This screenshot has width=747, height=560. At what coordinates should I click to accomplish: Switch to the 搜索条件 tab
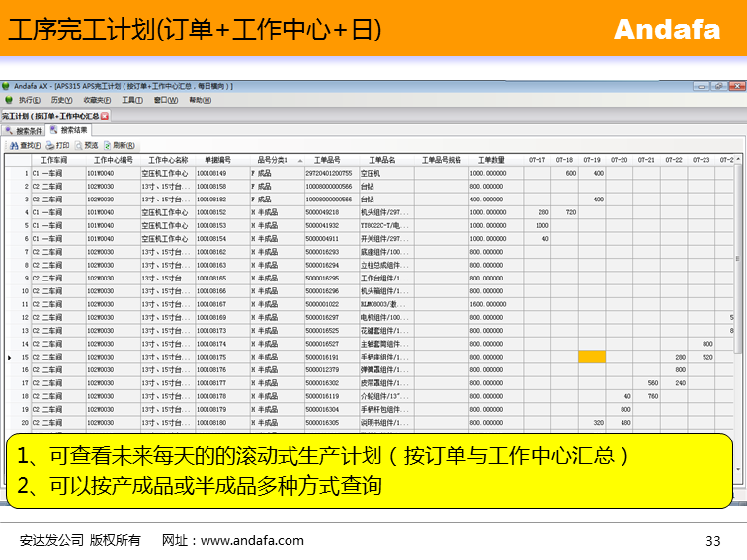[x=24, y=130]
